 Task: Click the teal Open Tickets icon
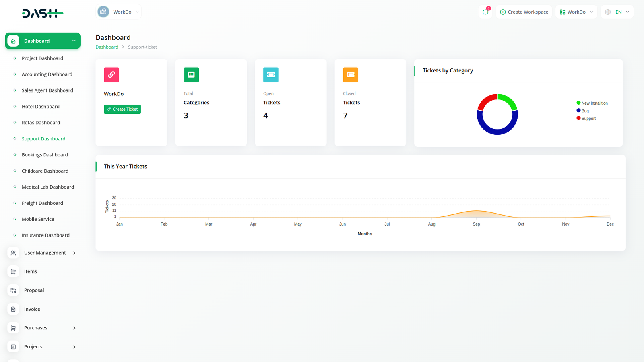[271, 75]
